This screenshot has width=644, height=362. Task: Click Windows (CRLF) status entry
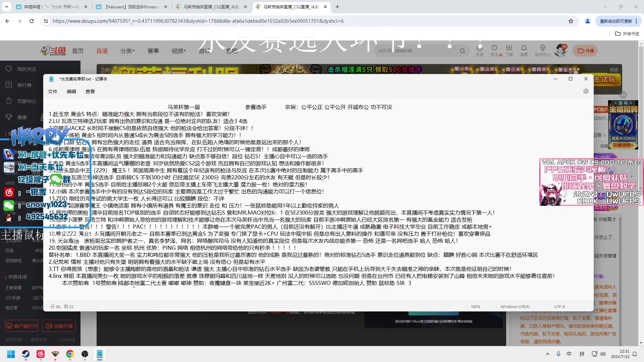pos(515,307)
